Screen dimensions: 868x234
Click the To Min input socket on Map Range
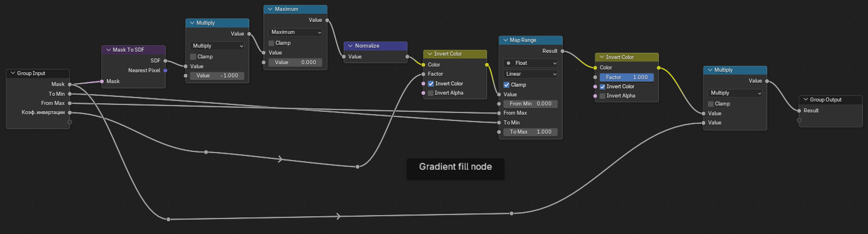(x=498, y=122)
